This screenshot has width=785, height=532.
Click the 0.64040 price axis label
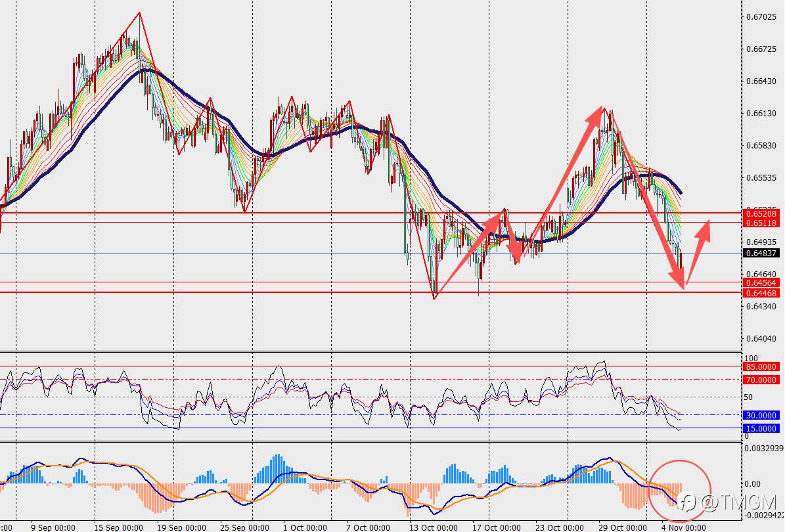[761, 339]
